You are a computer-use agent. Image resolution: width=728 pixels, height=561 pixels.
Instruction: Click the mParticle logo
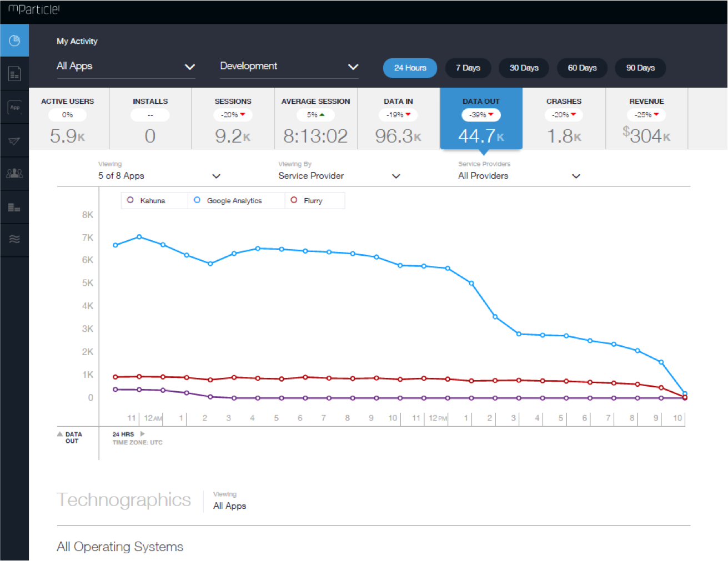pyautogui.click(x=34, y=9)
